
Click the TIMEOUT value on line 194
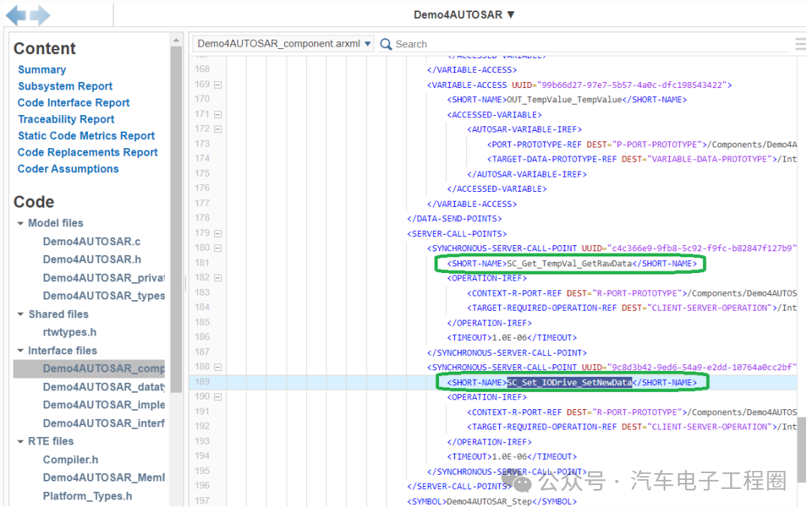click(511, 457)
